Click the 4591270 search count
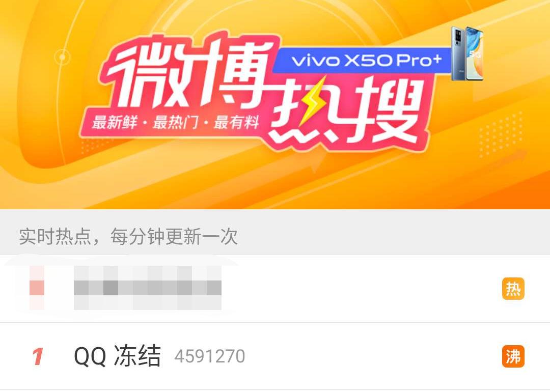Viewport: 550px width, 392px height. click(x=210, y=356)
